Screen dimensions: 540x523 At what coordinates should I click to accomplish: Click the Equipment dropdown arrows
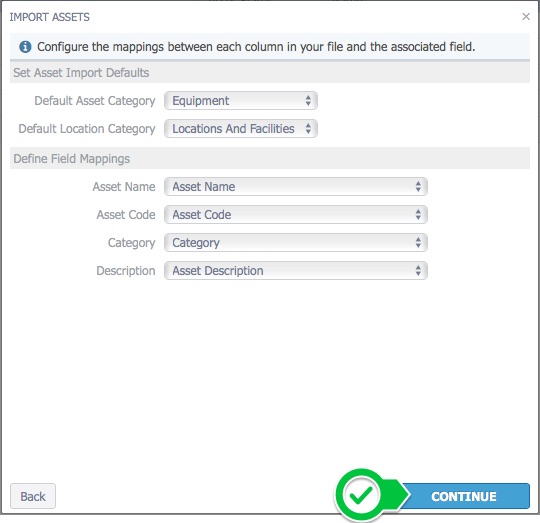(308, 101)
